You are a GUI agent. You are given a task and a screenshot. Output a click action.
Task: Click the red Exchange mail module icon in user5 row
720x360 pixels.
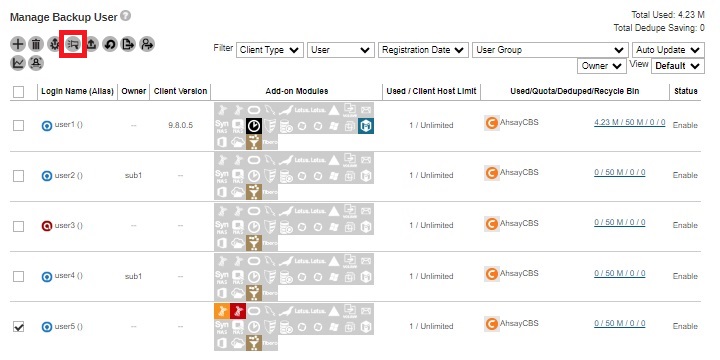pos(238,310)
